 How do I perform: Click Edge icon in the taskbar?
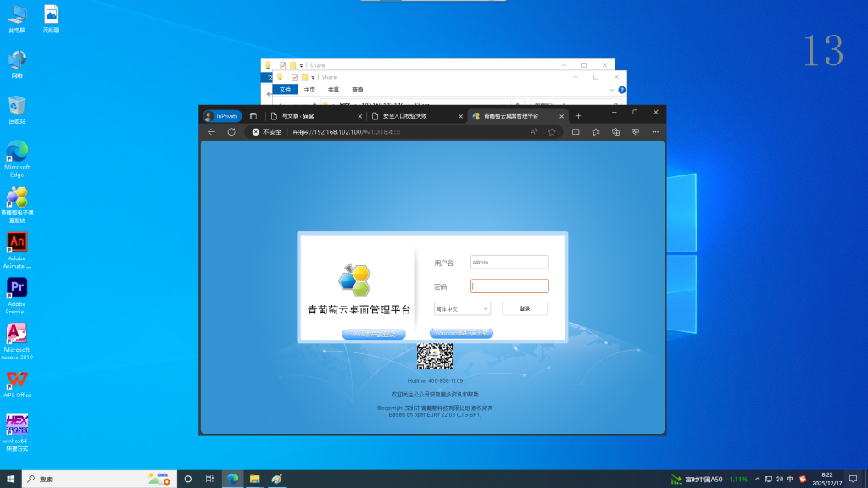231,479
